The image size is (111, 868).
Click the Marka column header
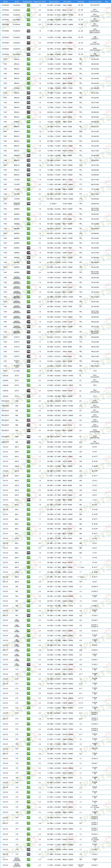point(5,2)
